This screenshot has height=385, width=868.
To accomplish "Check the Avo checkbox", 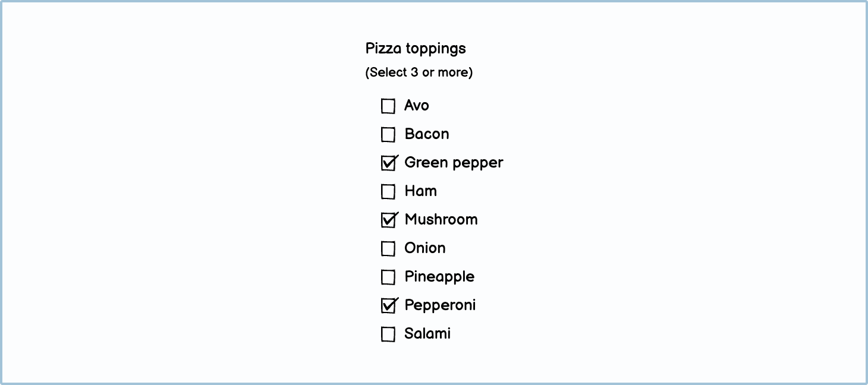I will (388, 106).
